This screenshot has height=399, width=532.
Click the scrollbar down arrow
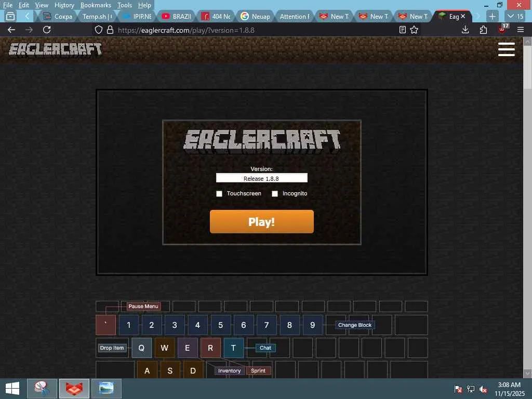527,373
